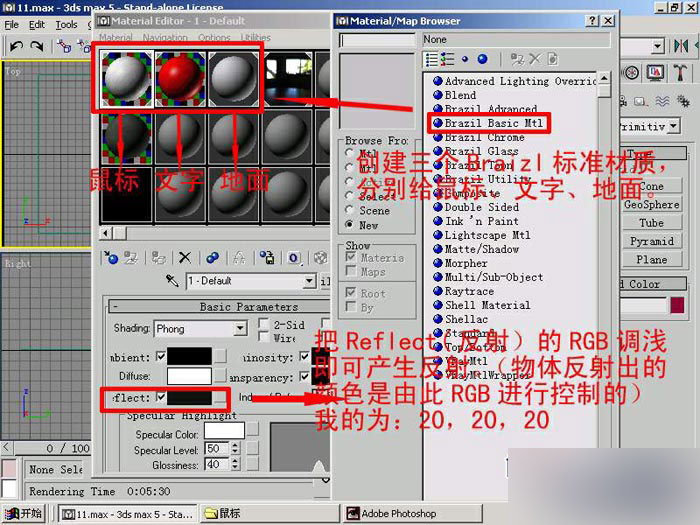Click Update Scene Materials icon in browser
The height and width of the screenshot is (525, 700).
point(517,59)
